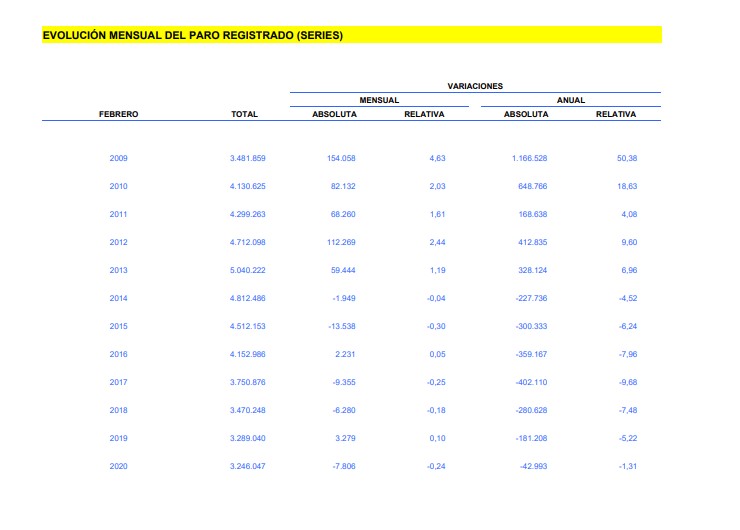Select the FEBRERO column header
This screenshot has width=740, height=530.
(118, 114)
